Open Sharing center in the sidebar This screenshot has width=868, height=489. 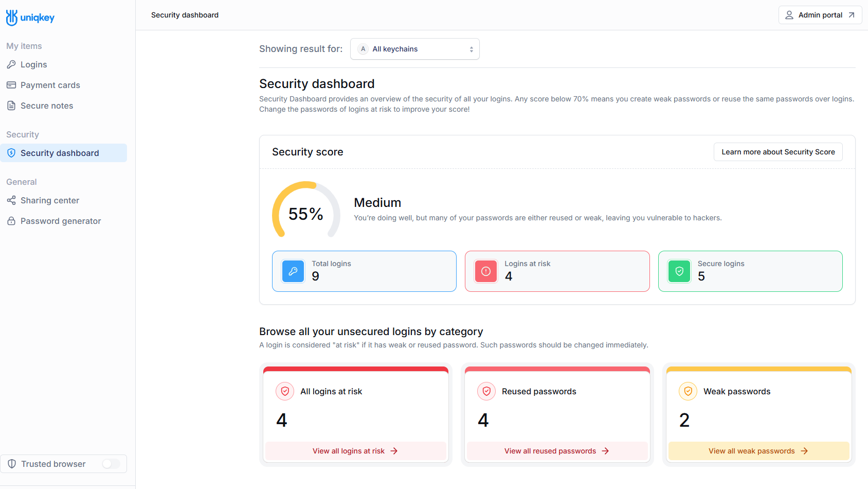point(64,200)
